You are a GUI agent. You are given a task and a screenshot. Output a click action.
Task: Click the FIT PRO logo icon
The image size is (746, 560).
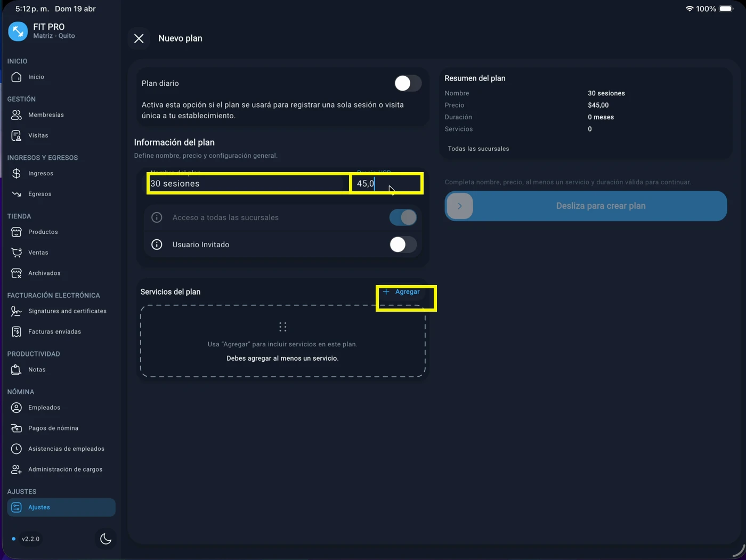coord(18,31)
